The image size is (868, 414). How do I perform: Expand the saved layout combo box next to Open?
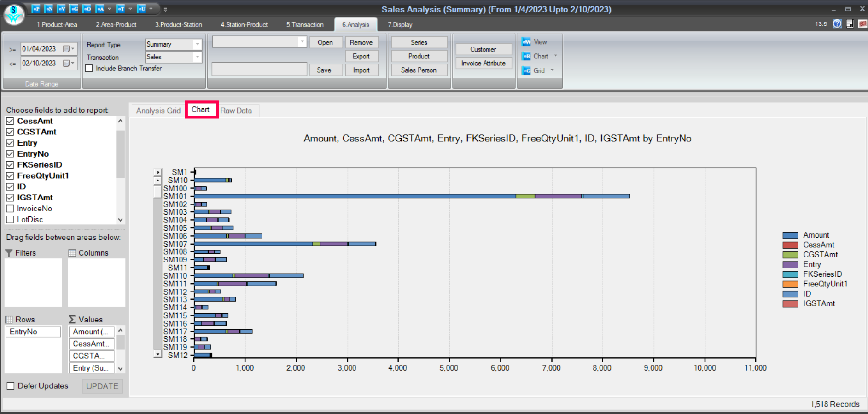[302, 42]
